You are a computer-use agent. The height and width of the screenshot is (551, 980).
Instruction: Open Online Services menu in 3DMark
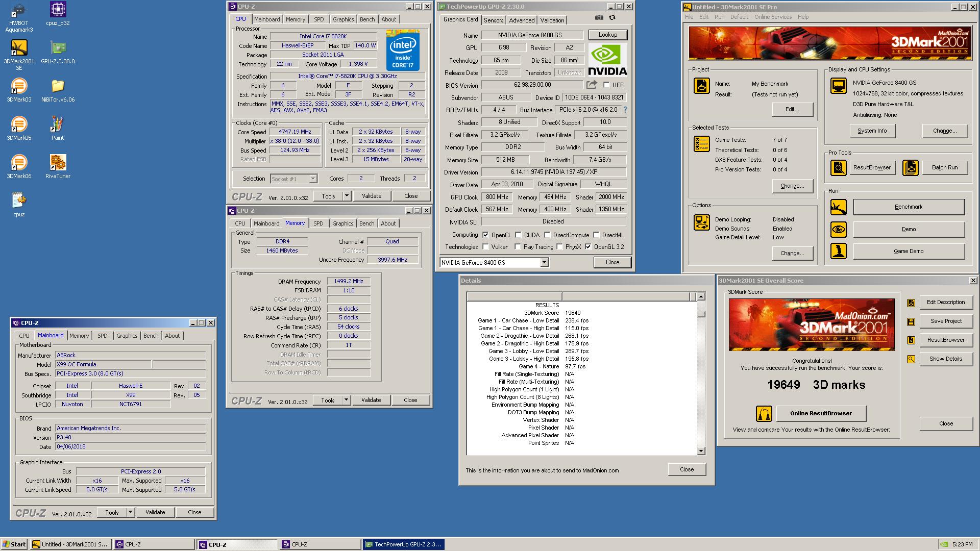coord(773,17)
